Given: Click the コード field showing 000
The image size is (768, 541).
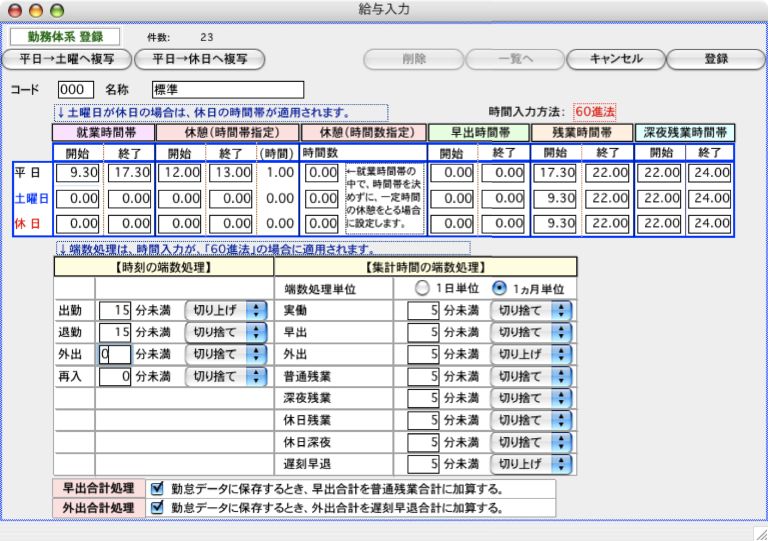Looking at the screenshot, I should point(77,90).
